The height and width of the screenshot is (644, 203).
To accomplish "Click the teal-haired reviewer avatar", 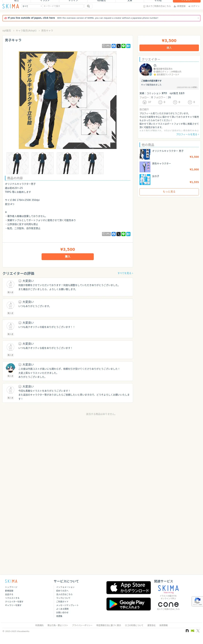I will pos(10,368).
